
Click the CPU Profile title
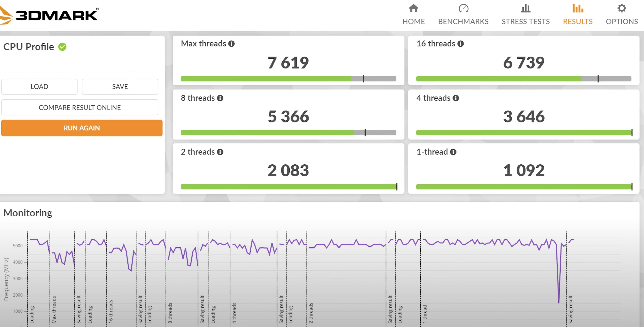[28, 47]
